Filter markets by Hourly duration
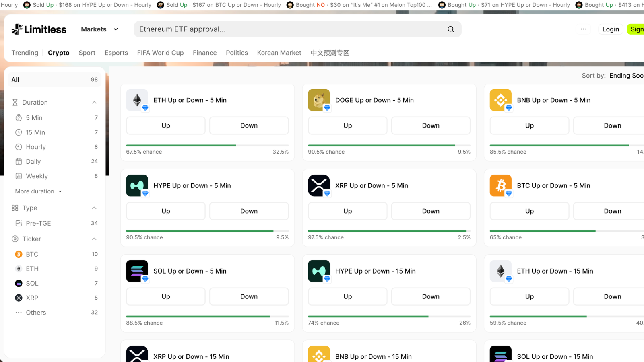 click(56, 147)
